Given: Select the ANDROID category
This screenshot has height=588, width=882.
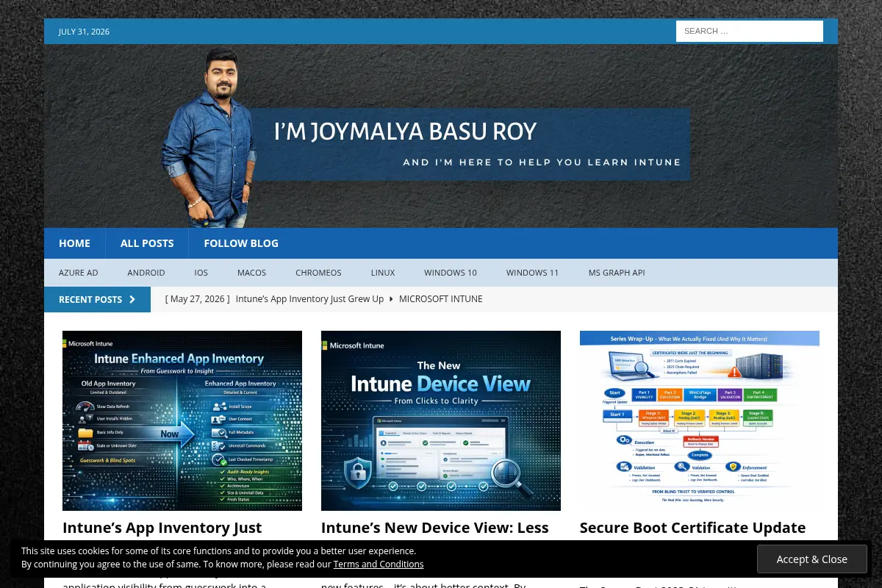Looking at the screenshot, I should point(146,273).
